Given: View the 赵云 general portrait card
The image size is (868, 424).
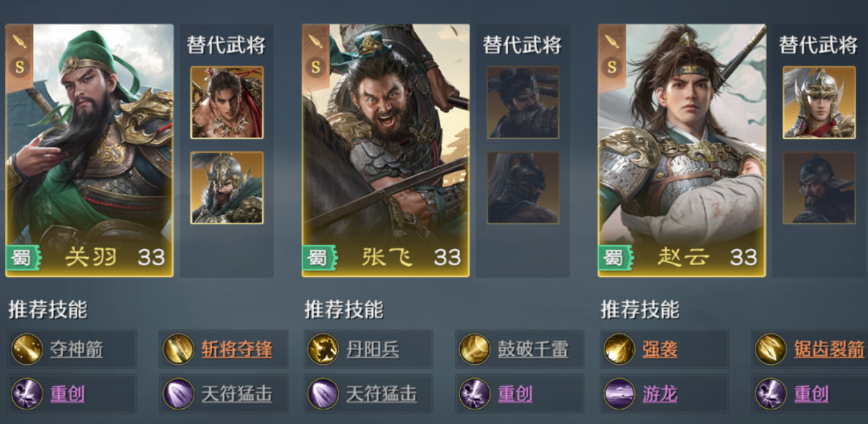Looking at the screenshot, I should pyautogui.click(x=682, y=151).
